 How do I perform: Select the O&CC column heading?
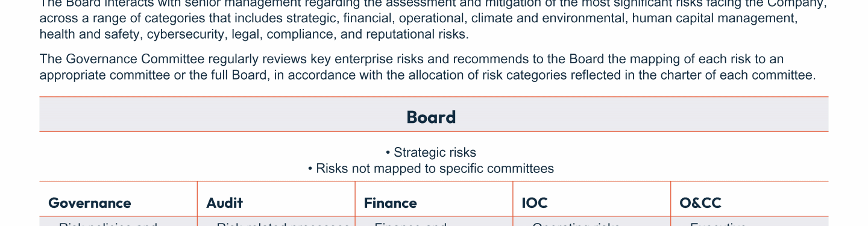coord(700,203)
